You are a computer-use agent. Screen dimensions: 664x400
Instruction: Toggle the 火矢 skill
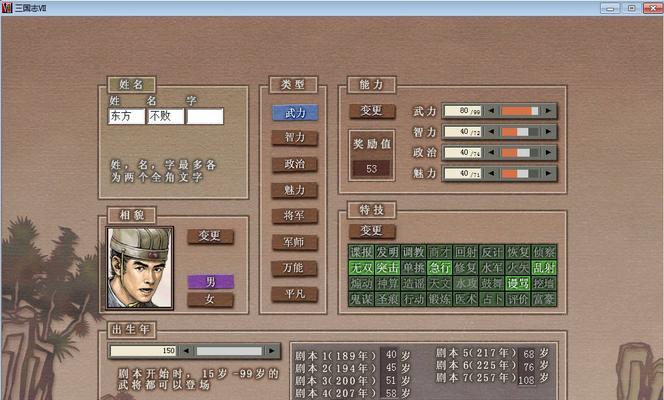pos(518,268)
